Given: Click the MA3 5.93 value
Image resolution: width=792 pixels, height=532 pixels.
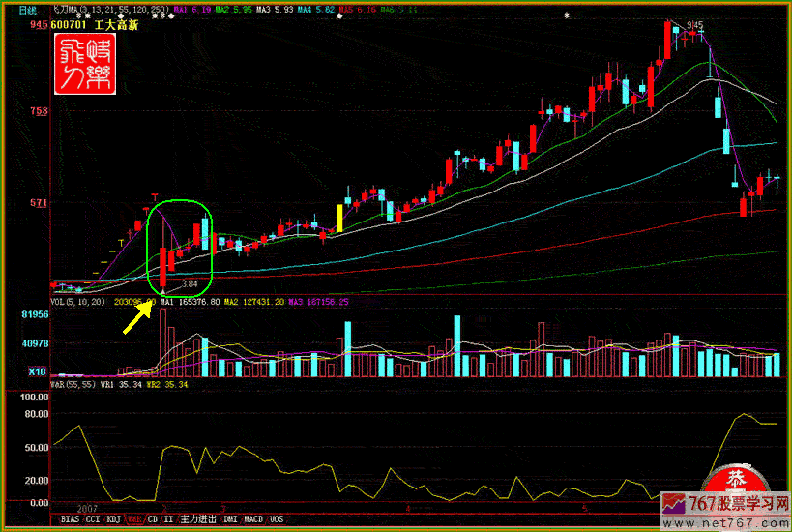Looking at the screenshot, I should pyautogui.click(x=275, y=9).
